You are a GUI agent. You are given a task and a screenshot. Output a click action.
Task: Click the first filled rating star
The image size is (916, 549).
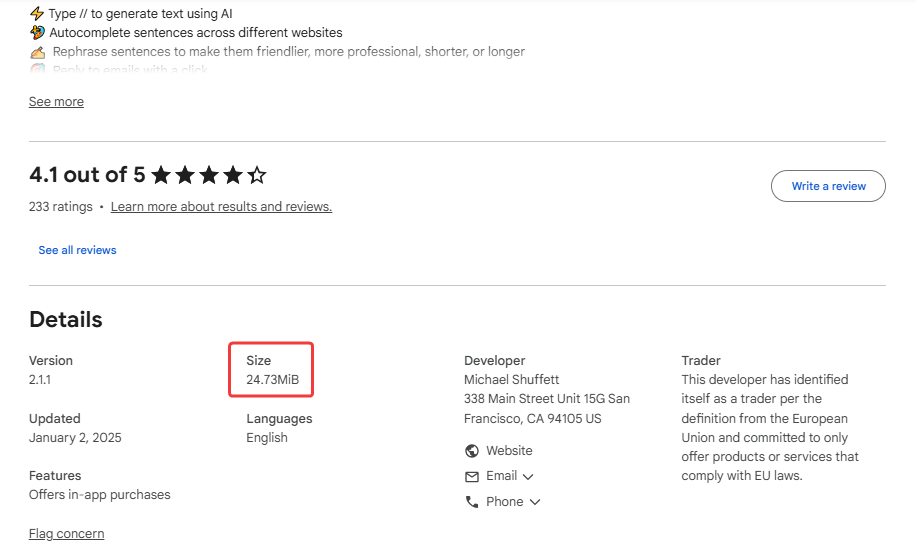click(161, 176)
